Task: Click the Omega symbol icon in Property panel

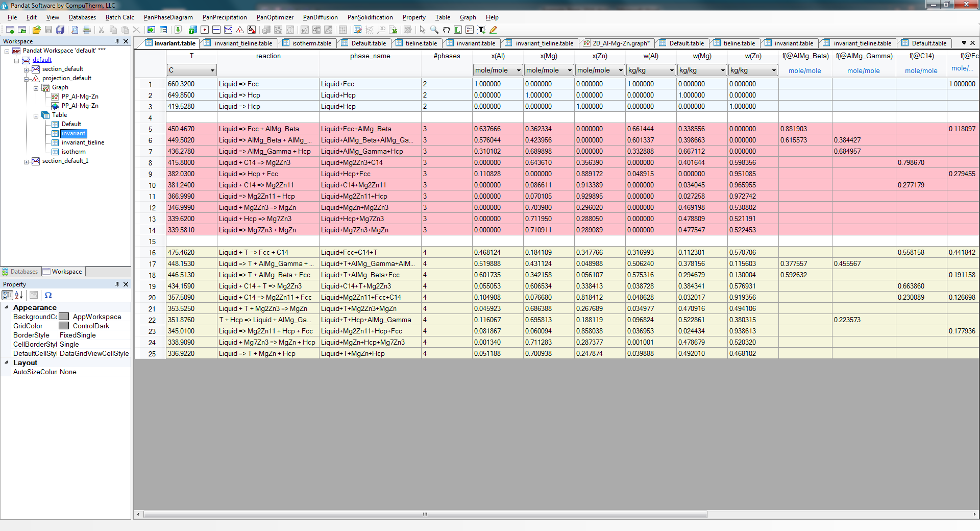Action: click(48, 295)
